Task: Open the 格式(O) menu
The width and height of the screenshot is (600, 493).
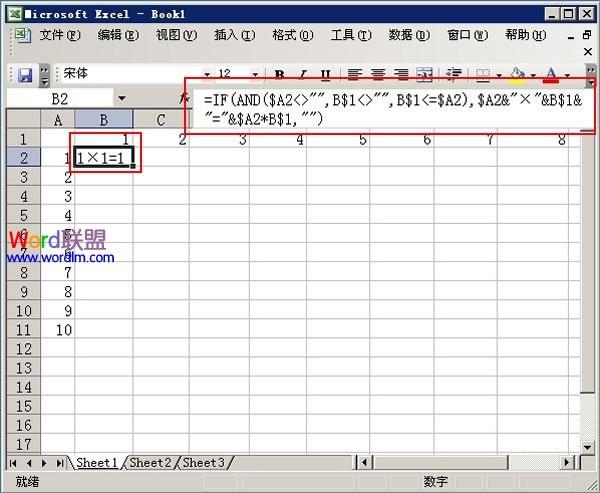Action: [293, 35]
